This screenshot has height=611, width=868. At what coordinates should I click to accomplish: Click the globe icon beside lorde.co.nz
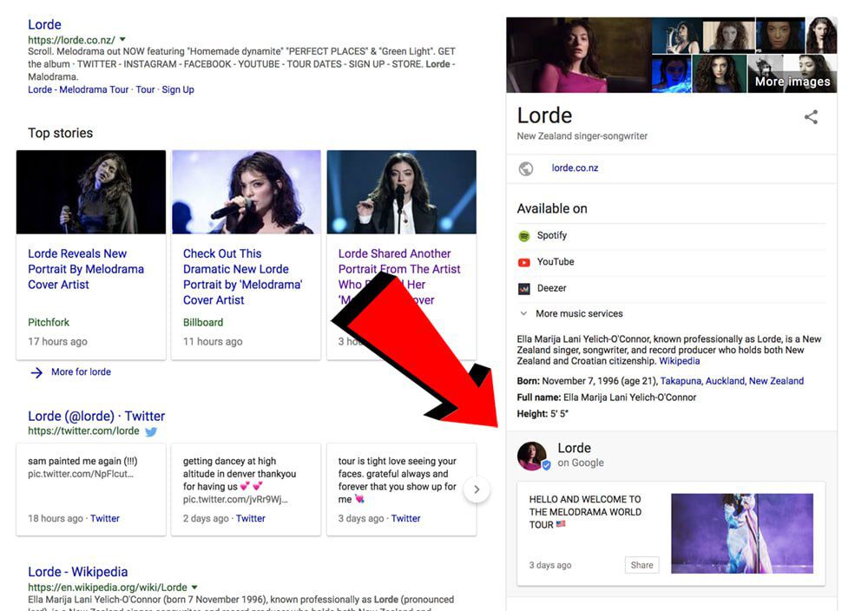526,168
